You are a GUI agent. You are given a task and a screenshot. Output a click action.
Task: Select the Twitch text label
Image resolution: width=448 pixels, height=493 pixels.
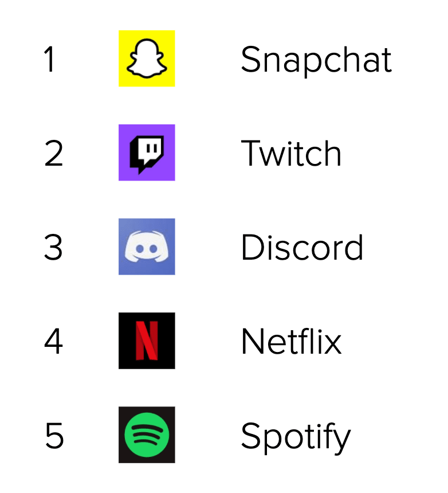pyautogui.click(x=291, y=153)
